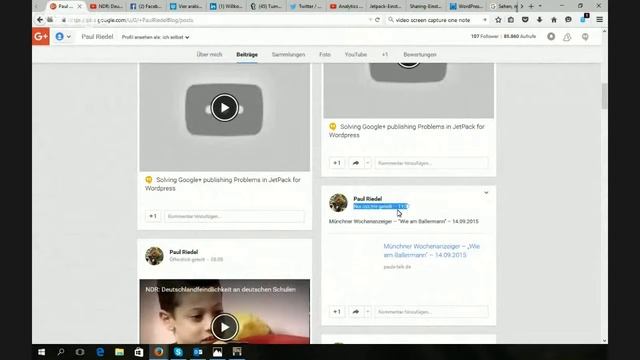Add comment on the left JetPack post
The image size is (640, 360).
pos(234,216)
